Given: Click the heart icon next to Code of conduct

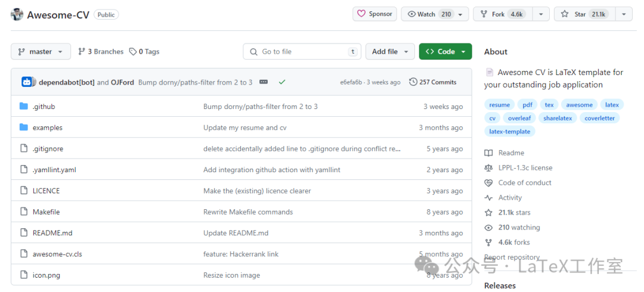Looking at the screenshot, I should tap(488, 183).
